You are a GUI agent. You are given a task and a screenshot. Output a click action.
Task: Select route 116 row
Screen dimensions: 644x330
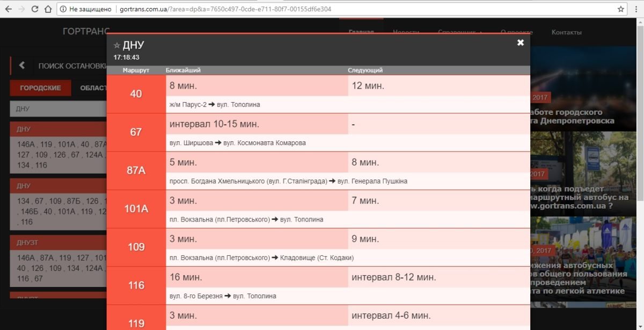tap(136, 285)
